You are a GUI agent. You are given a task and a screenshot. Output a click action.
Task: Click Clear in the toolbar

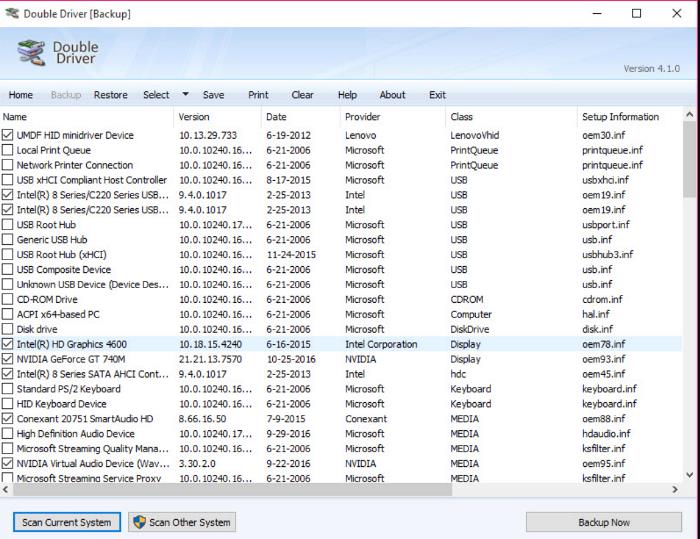(302, 95)
